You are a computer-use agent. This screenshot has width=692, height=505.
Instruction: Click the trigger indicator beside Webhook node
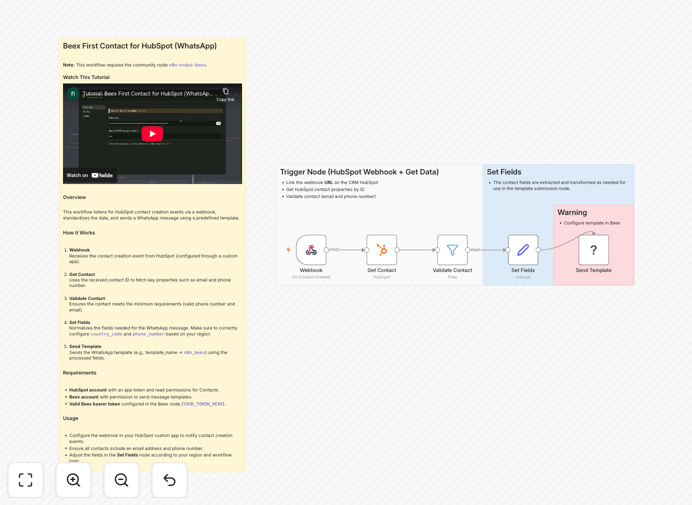tap(288, 249)
